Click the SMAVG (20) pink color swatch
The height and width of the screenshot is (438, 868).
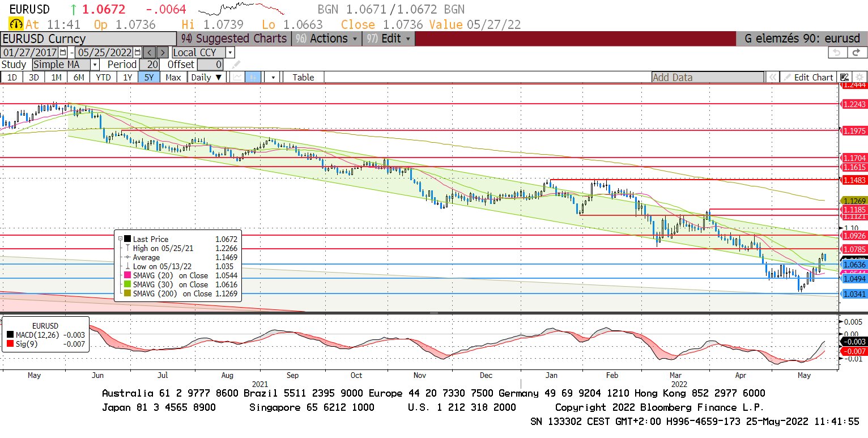click(127, 275)
